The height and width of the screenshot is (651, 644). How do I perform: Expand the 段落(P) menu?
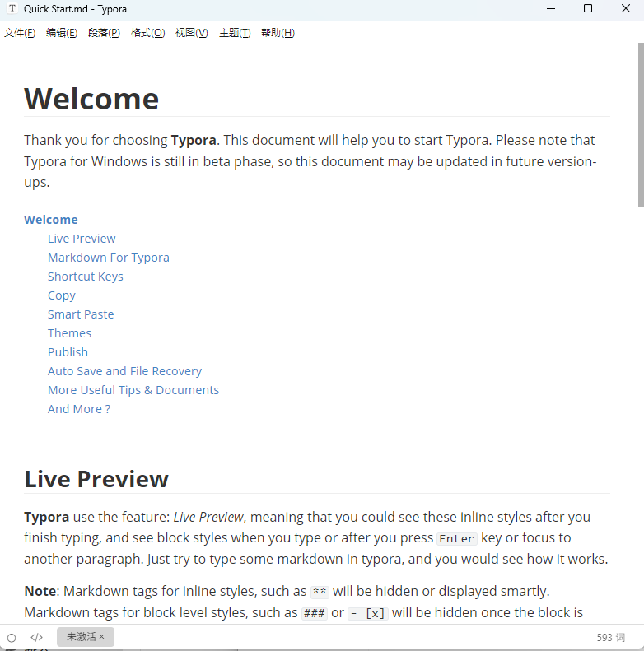coord(104,33)
